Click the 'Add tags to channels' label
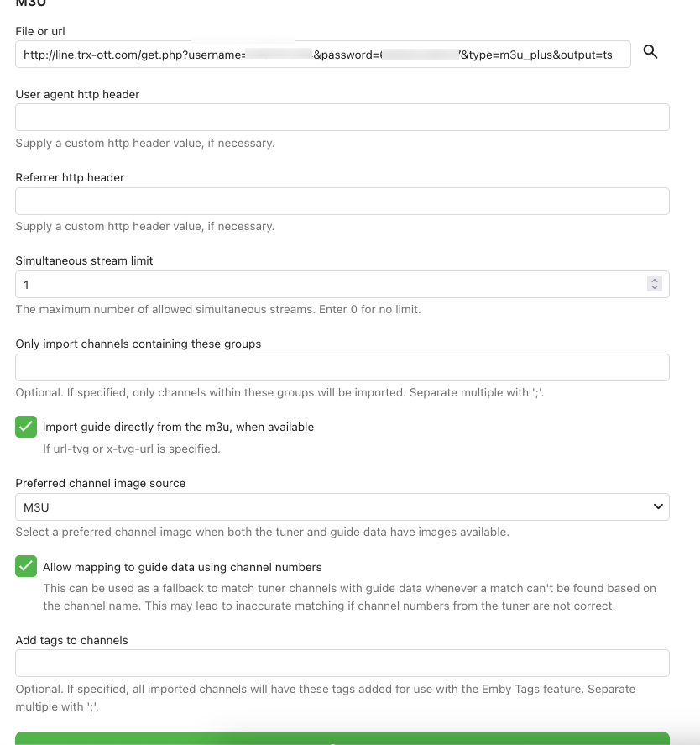 pos(71,640)
